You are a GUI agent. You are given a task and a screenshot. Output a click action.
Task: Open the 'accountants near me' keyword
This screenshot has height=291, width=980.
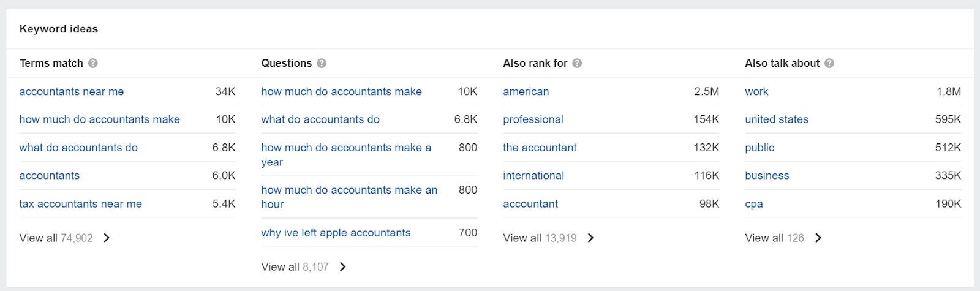click(72, 91)
